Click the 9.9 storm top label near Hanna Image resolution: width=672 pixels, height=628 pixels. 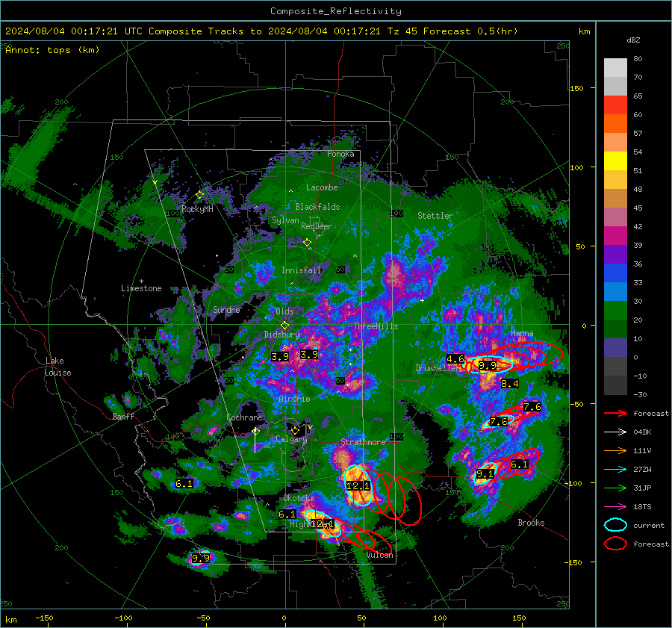[x=488, y=366]
